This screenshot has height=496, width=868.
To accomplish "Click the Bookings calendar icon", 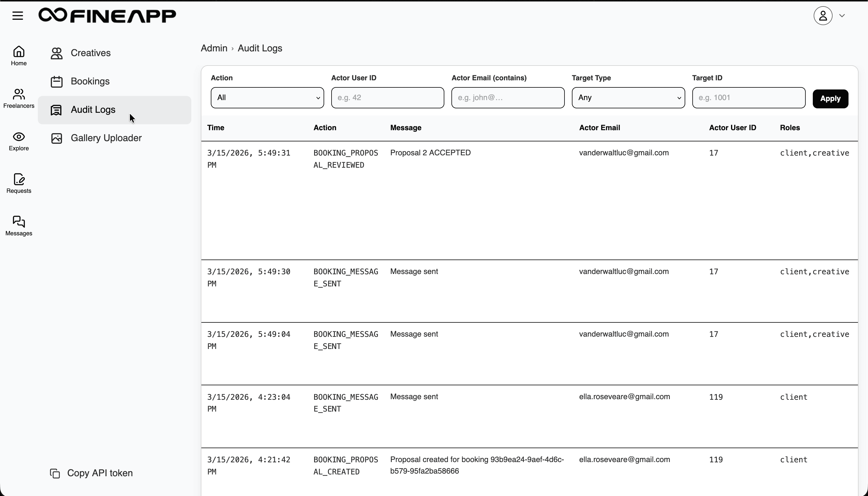I will pos(57,81).
